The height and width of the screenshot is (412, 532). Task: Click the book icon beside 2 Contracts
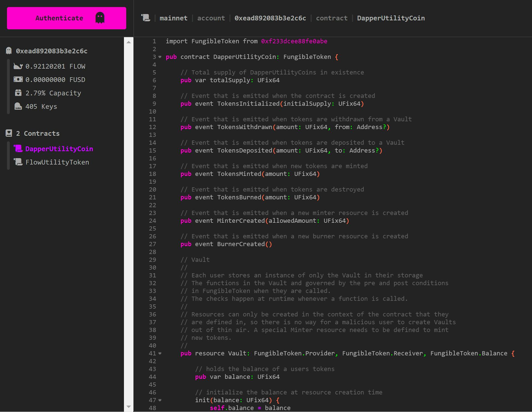click(x=9, y=133)
